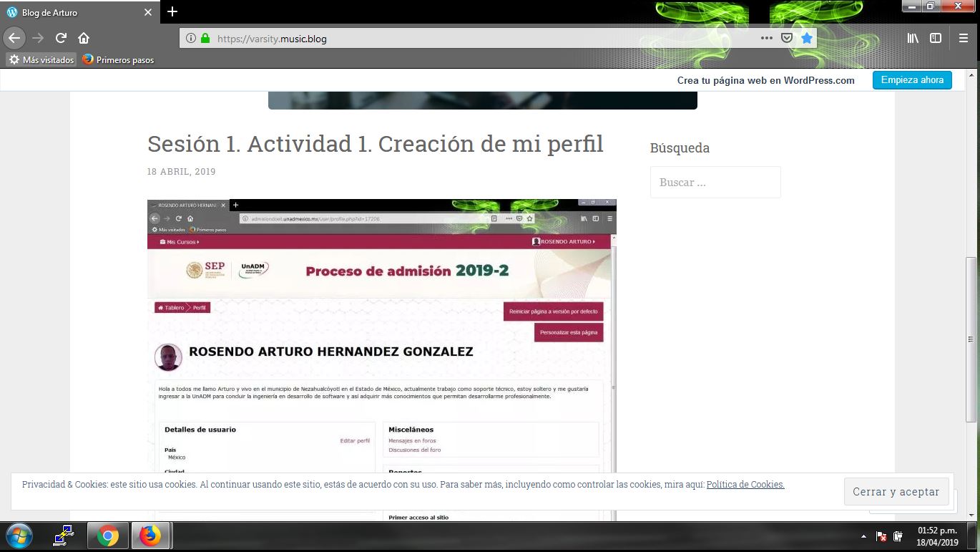This screenshot has width=980, height=552.
Task: Save page to Pocket icon
Action: click(787, 38)
